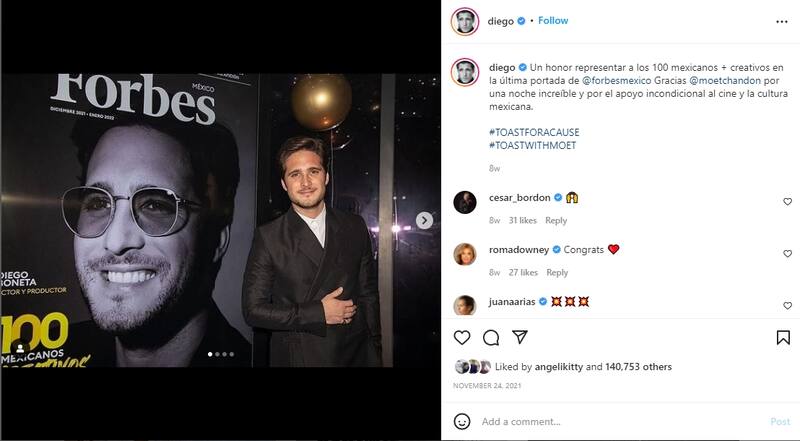
Task: Select carousel pagination dots
Action: pyautogui.click(x=220, y=354)
